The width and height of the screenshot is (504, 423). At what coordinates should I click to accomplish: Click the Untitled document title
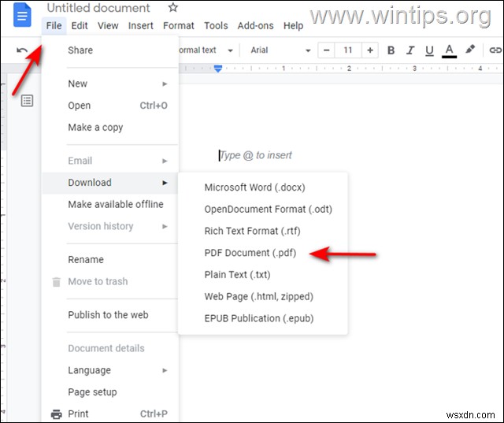98,8
